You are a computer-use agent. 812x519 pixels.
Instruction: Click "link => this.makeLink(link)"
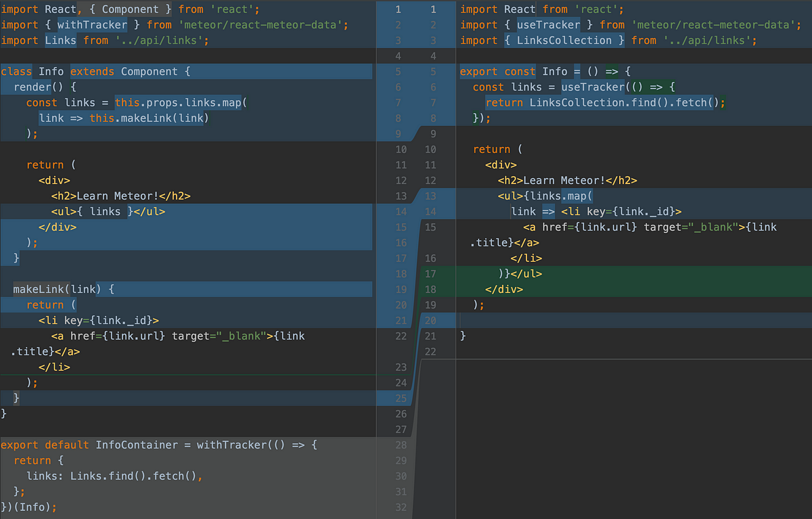tap(125, 118)
